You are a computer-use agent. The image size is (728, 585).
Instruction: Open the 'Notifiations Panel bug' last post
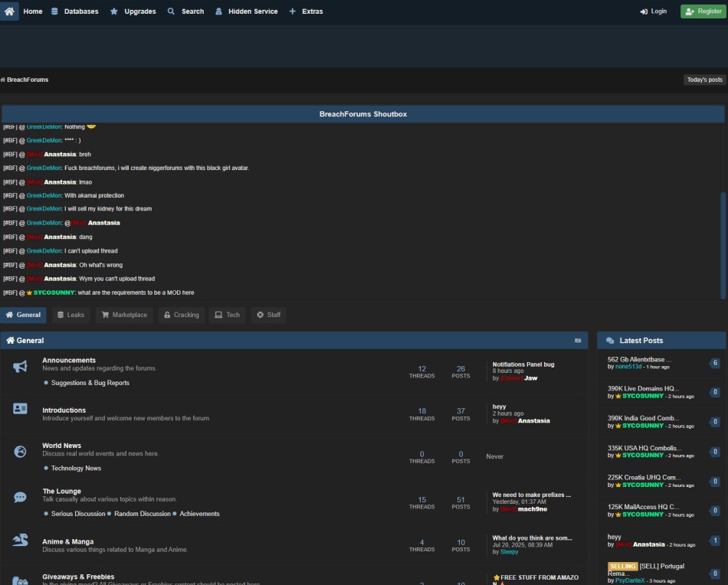click(x=523, y=364)
